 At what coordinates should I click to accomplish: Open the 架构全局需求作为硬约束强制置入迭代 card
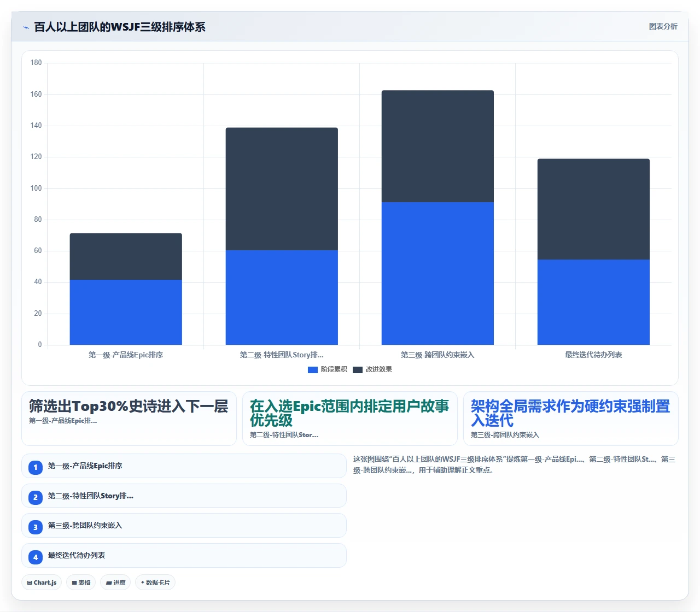[571, 419]
